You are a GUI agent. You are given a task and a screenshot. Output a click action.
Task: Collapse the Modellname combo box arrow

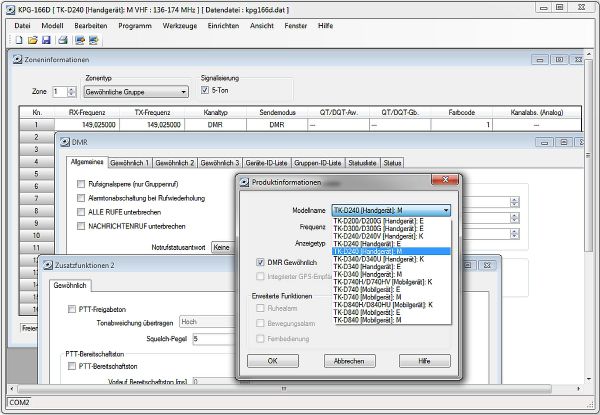pos(446,210)
